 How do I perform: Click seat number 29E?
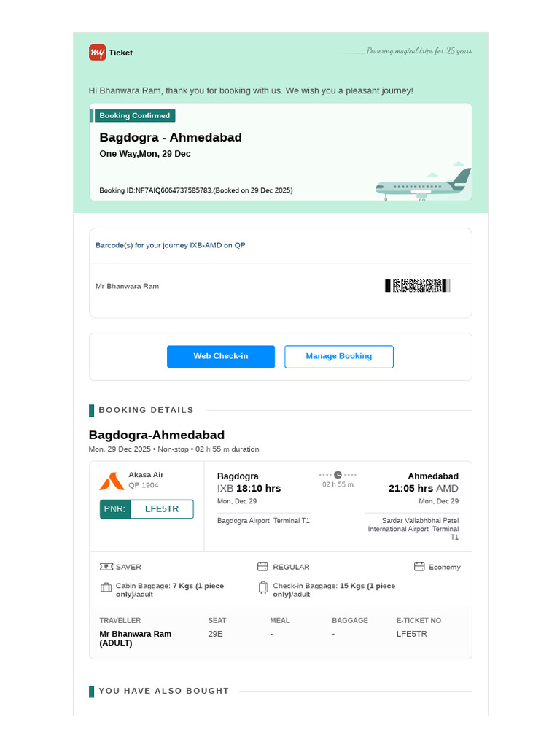216,634
